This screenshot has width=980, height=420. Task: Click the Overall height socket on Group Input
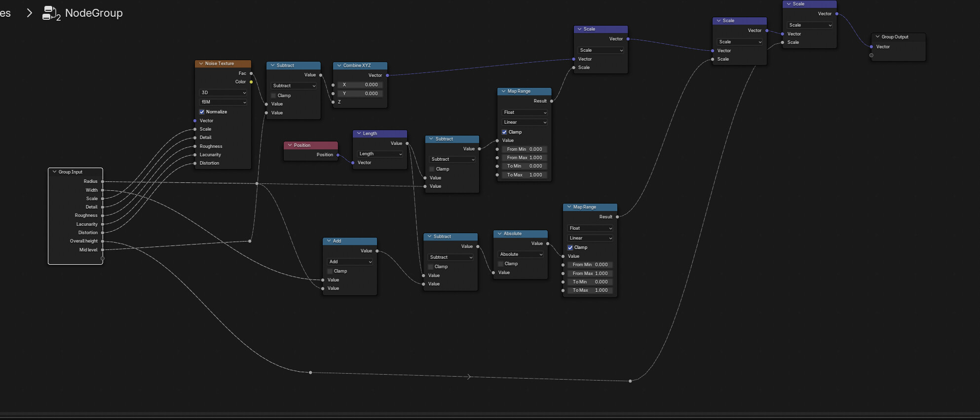(x=103, y=241)
